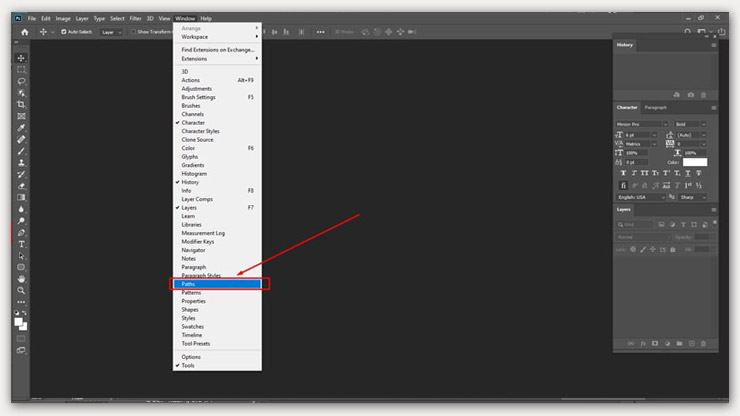Click the white text Color swatch
The image size is (740, 416).
pyautogui.click(x=695, y=162)
